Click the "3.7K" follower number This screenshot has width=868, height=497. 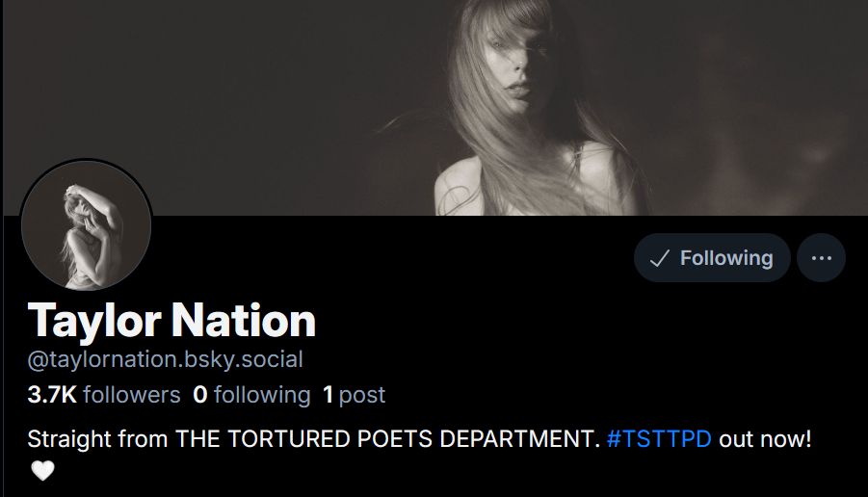coord(52,395)
